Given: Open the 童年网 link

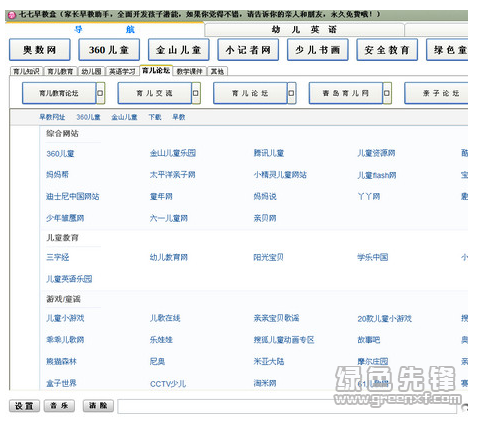Looking at the screenshot, I should tap(161, 196).
